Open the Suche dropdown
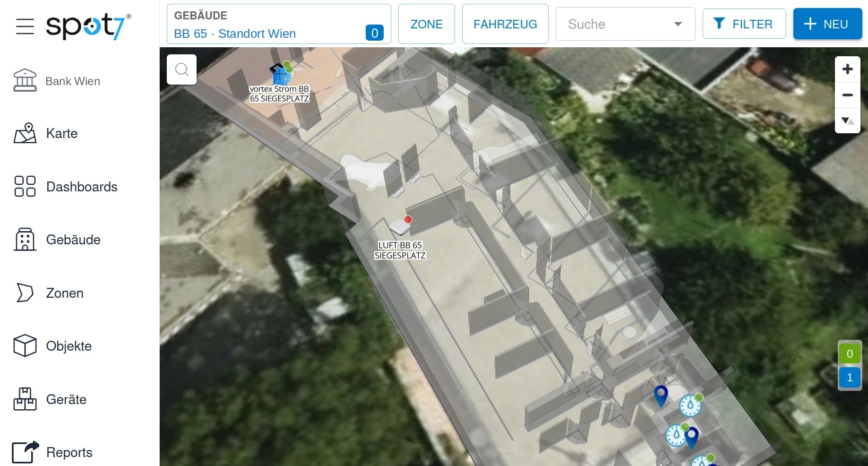Viewport: 868px width, 466px height. [625, 24]
